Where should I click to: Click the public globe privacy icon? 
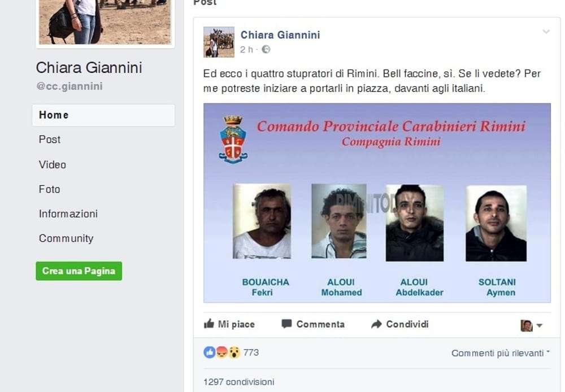pyautogui.click(x=266, y=49)
